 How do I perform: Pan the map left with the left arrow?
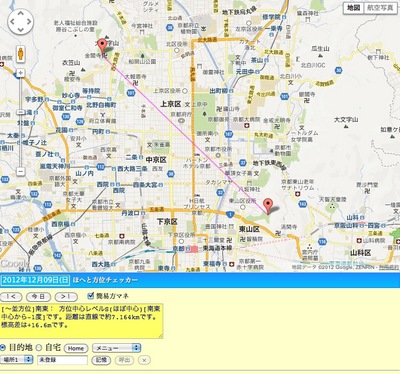coord(12,22)
